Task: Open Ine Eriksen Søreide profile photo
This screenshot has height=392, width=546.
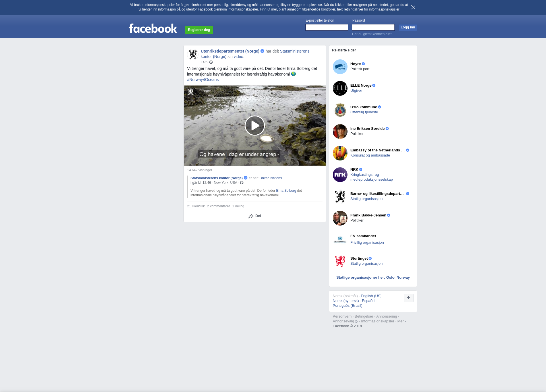Action: [x=340, y=132]
